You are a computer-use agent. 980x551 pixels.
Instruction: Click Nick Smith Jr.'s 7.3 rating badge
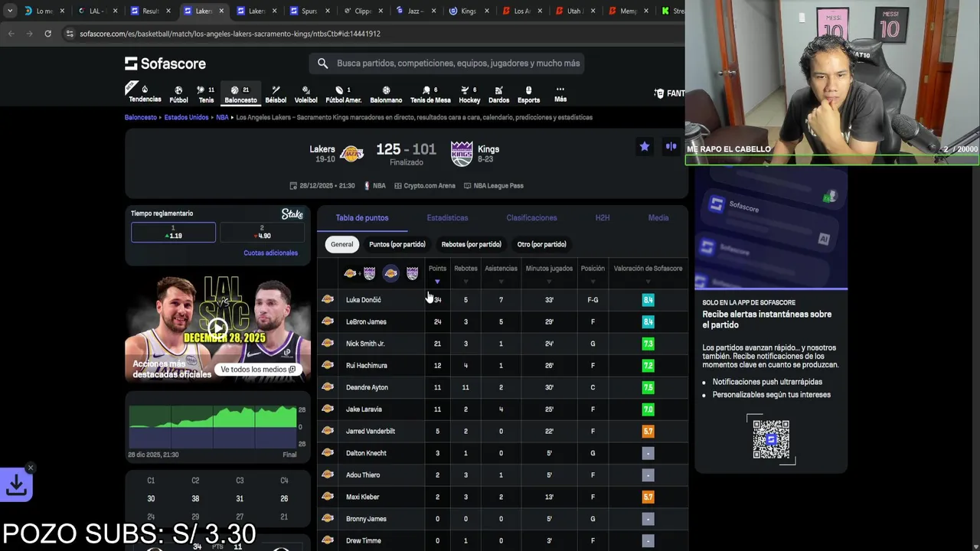[x=648, y=344]
